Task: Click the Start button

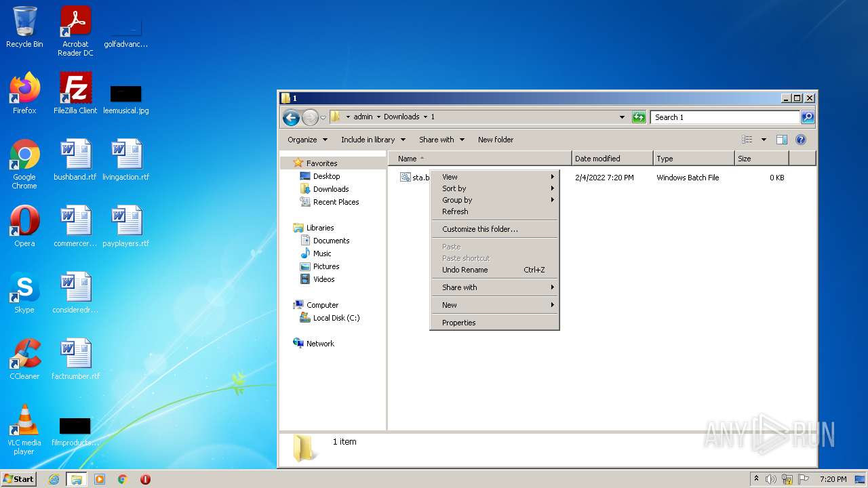Action: pos(19,479)
